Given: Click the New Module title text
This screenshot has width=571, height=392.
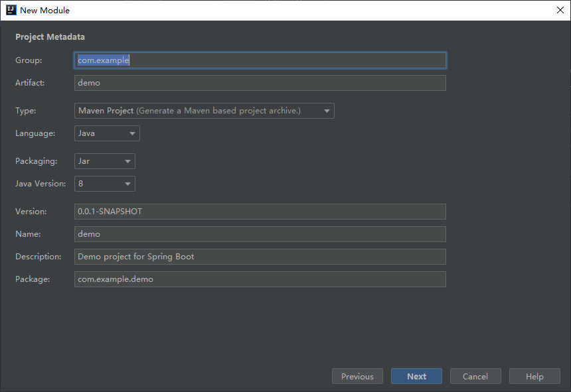Looking at the screenshot, I should tap(44, 10).
